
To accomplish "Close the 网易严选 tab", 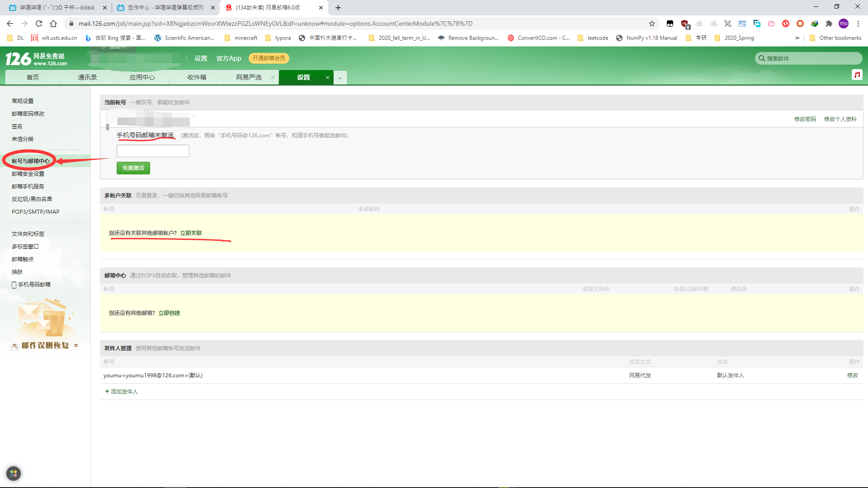I will pyautogui.click(x=273, y=78).
